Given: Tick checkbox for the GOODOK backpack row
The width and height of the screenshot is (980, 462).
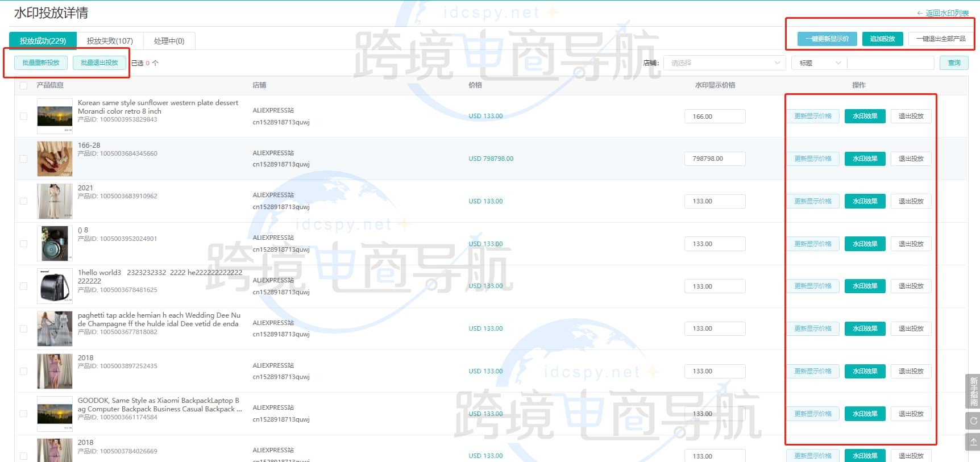Looking at the screenshot, I should (23, 414).
